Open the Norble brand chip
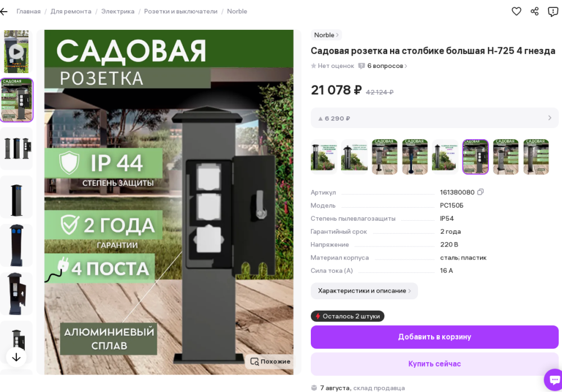This screenshot has width=562, height=392. pyautogui.click(x=326, y=35)
